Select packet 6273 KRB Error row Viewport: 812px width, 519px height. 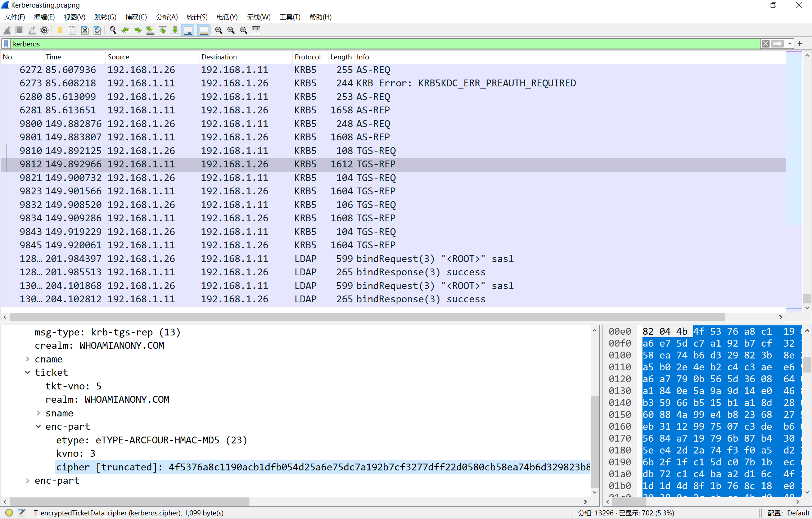pos(393,83)
